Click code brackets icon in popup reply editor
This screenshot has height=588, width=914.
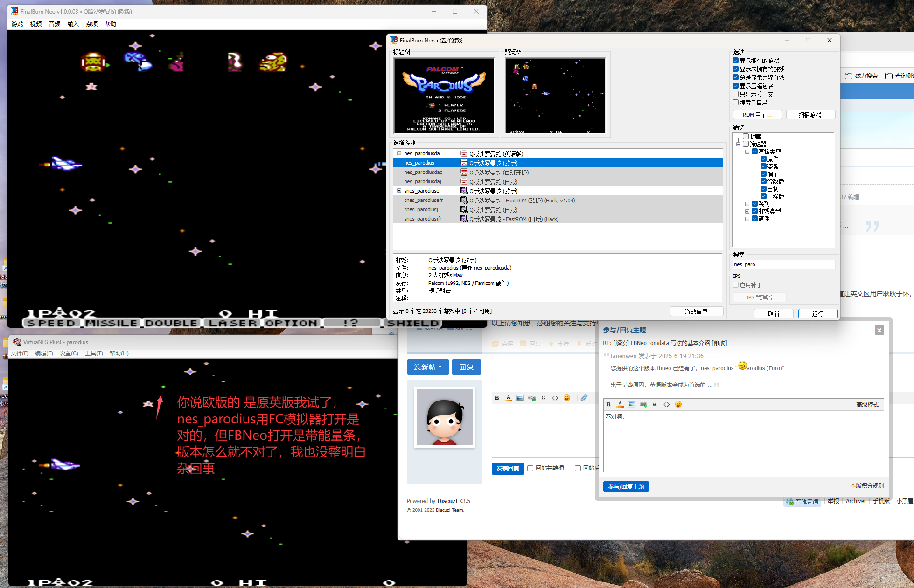[667, 404]
